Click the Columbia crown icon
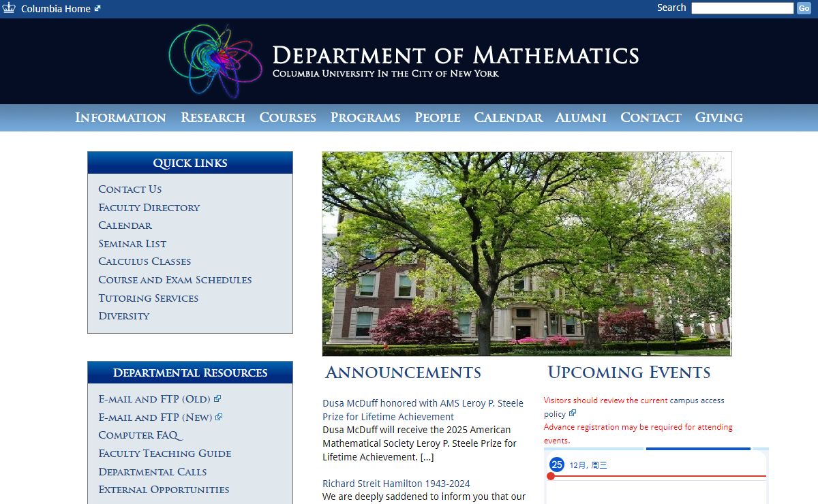The width and height of the screenshot is (818, 504). point(9,8)
